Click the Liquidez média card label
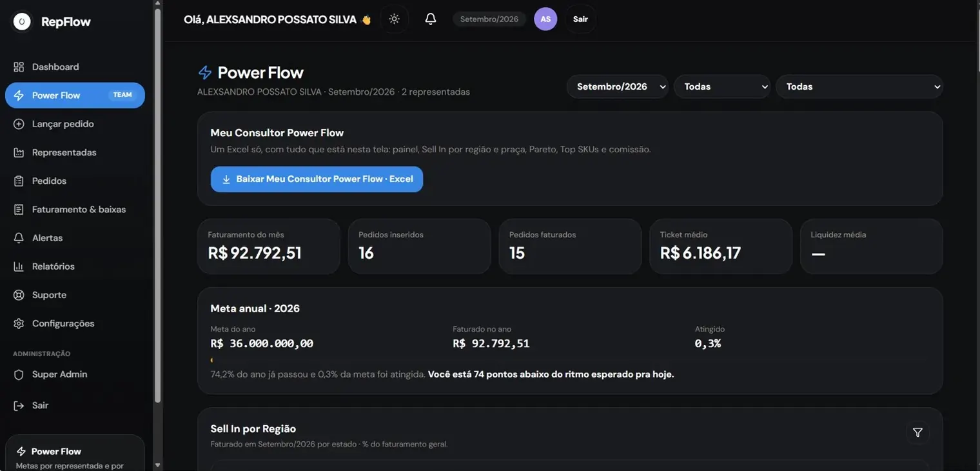This screenshot has width=980, height=471. [x=838, y=235]
